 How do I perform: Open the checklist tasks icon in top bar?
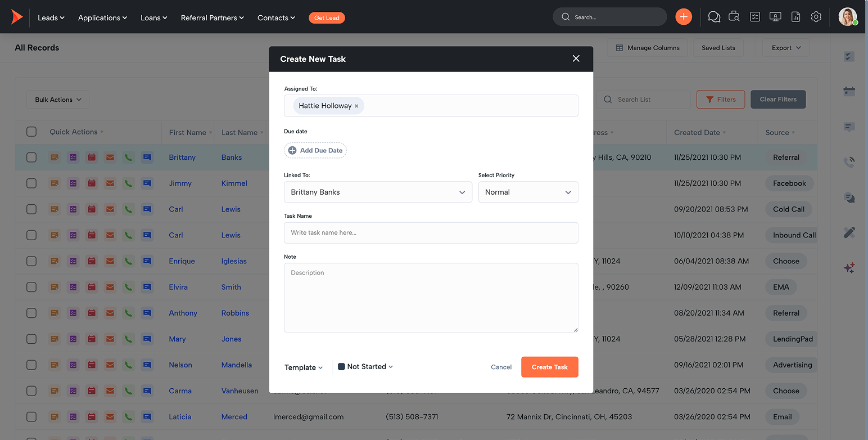click(x=755, y=17)
